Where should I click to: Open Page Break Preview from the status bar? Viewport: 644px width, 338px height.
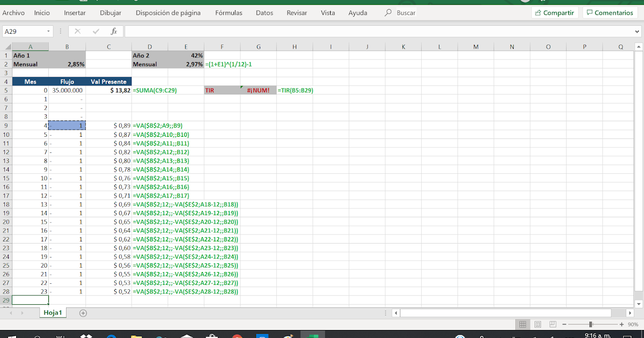point(552,324)
